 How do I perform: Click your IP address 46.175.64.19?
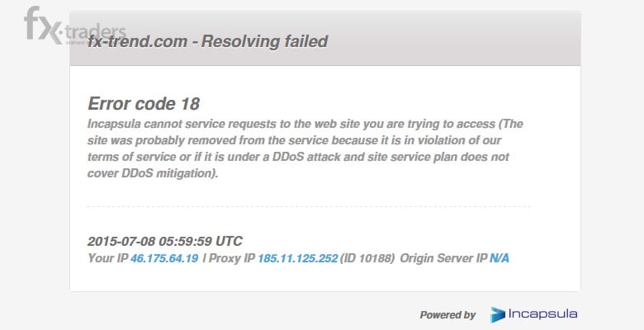(164, 258)
